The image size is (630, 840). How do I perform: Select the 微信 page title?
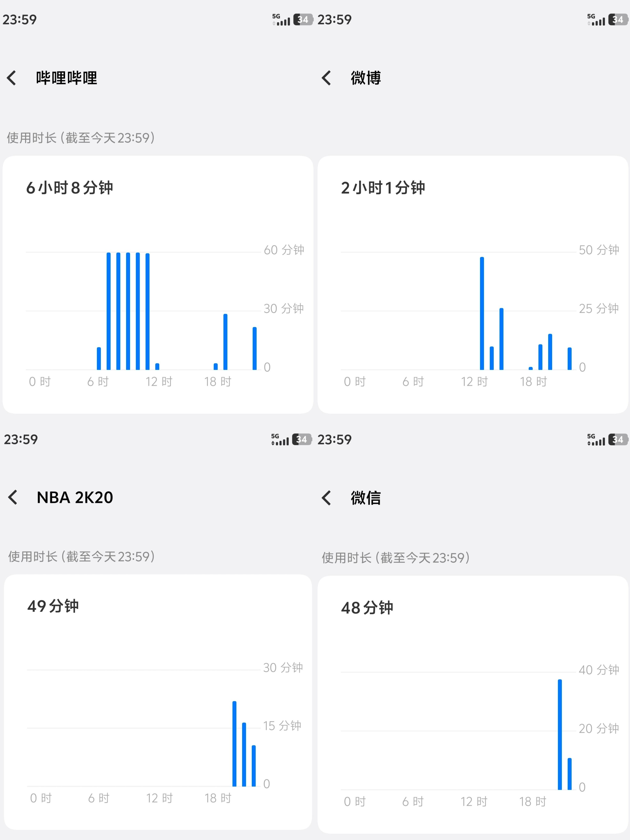click(366, 498)
